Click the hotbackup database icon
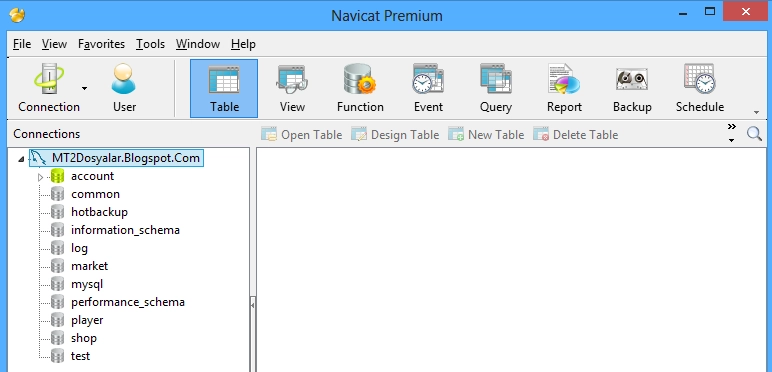 click(x=58, y=212)
